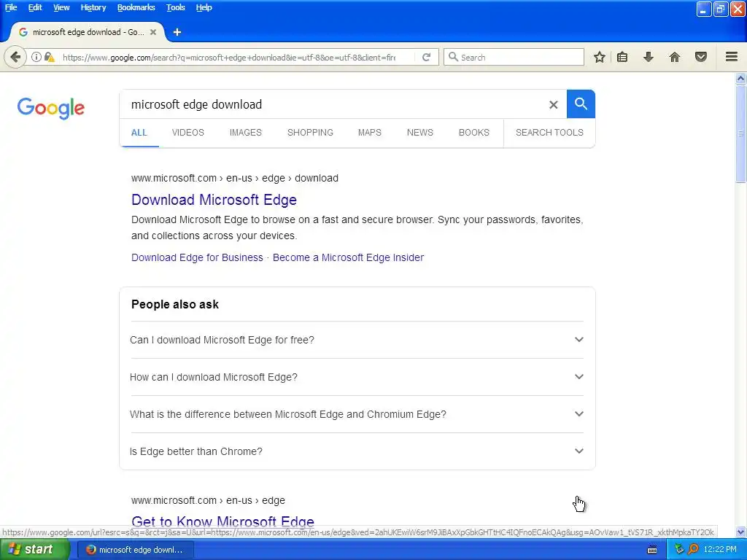Open the 'Download Microsoft Edge' result link
The width and height of the screenshot is (747, 560).
click(214, 200)
